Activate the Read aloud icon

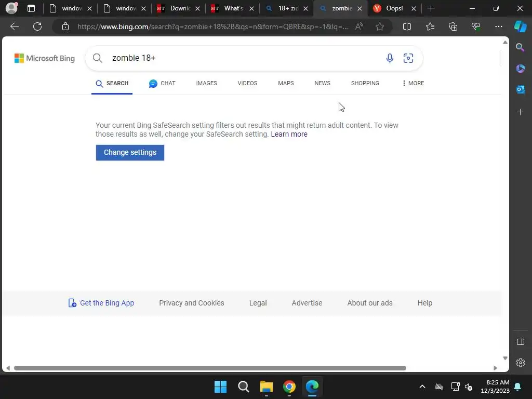pyautogui.click(x=359, y=26)
